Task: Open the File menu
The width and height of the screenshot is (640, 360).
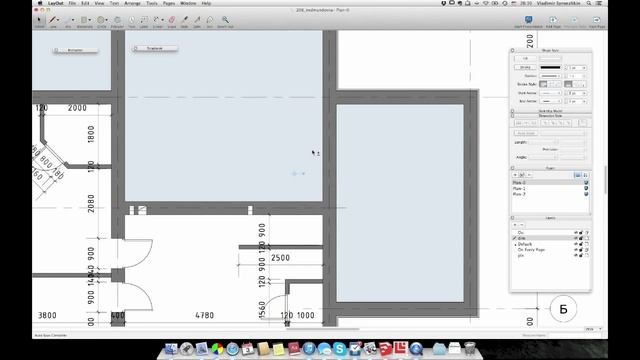Action: [72, 3]
